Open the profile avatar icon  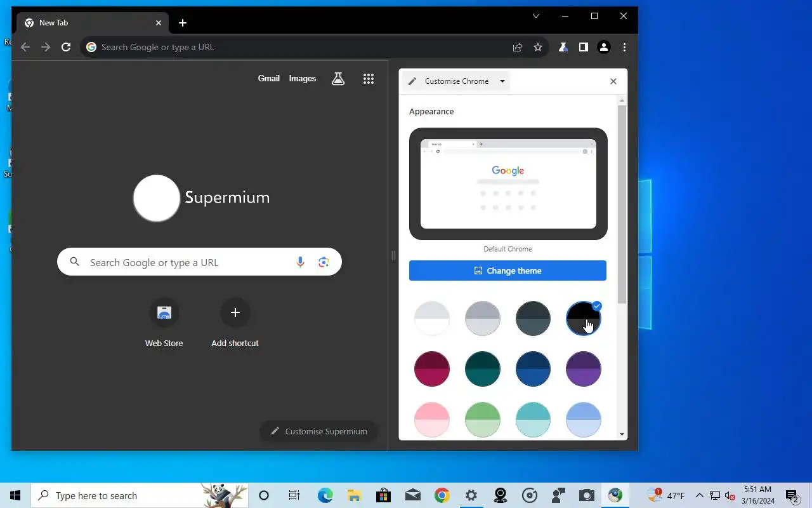604,47
